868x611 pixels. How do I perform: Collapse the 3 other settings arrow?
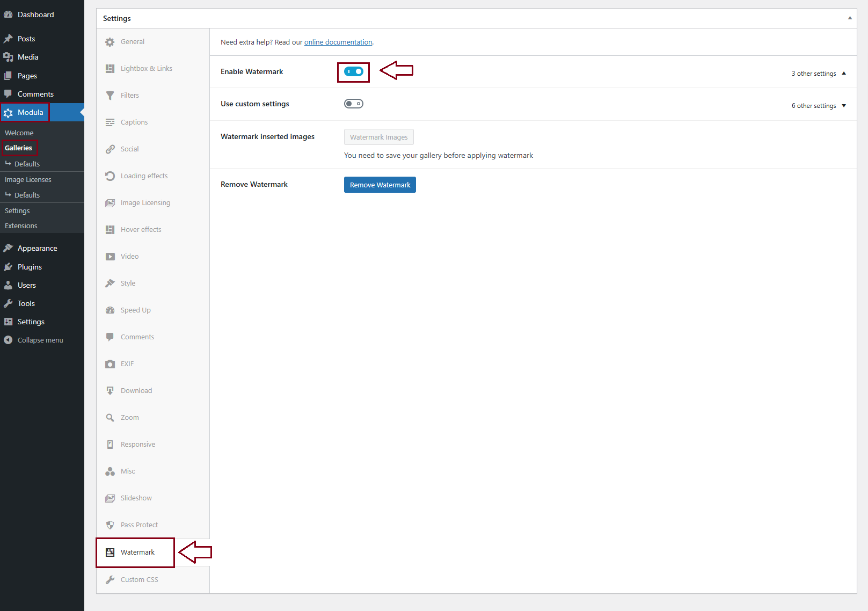pos(844,74)
